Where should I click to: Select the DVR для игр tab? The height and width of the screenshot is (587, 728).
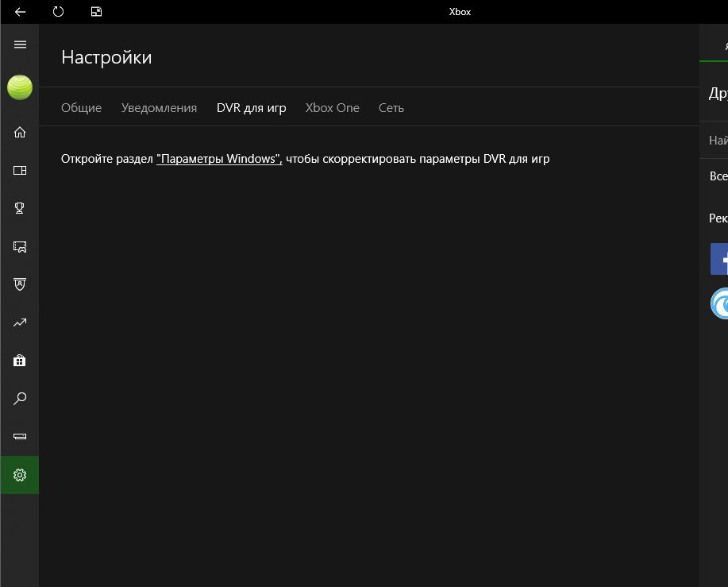(x=251, y=108)
